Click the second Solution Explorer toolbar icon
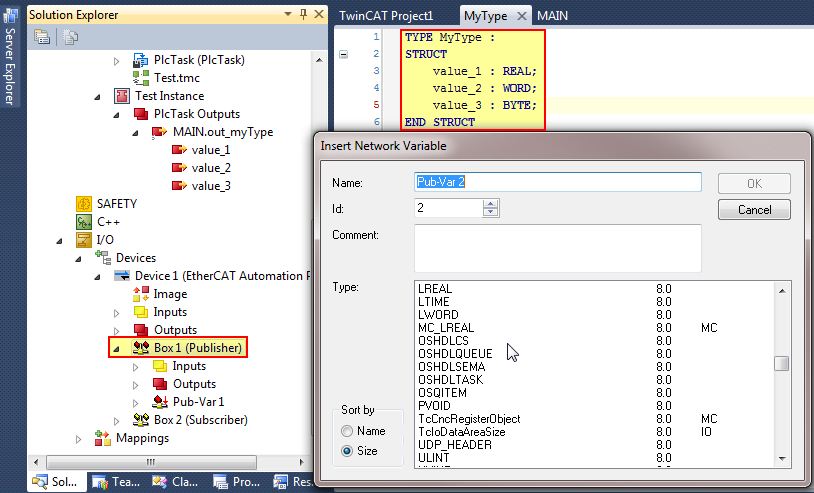Viewport: 814px width, 493px height. 70,37
